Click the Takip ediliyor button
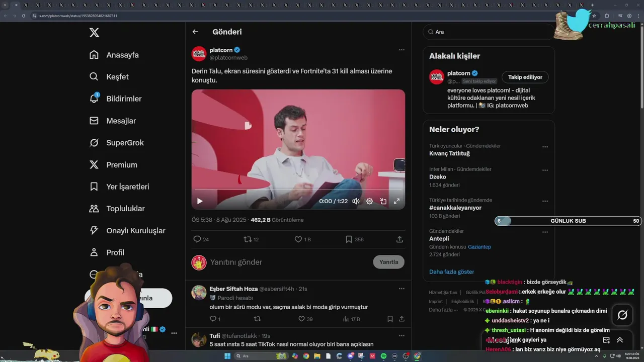 pyautogui.click(x=525, y=77)
